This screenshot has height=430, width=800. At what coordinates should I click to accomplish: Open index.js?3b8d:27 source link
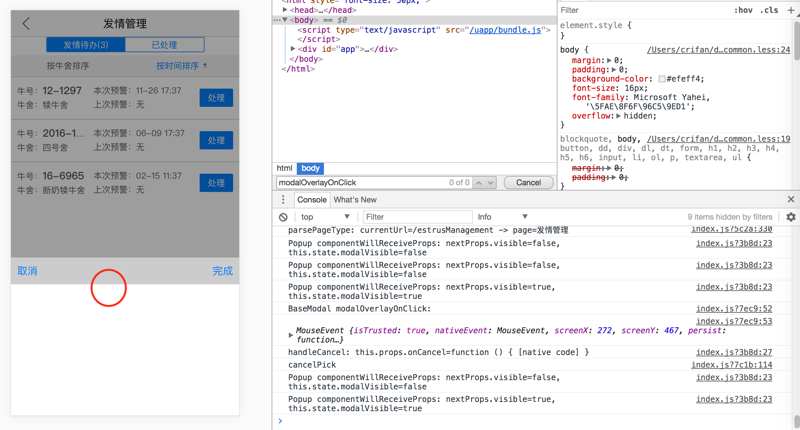(x=734, y=352)
